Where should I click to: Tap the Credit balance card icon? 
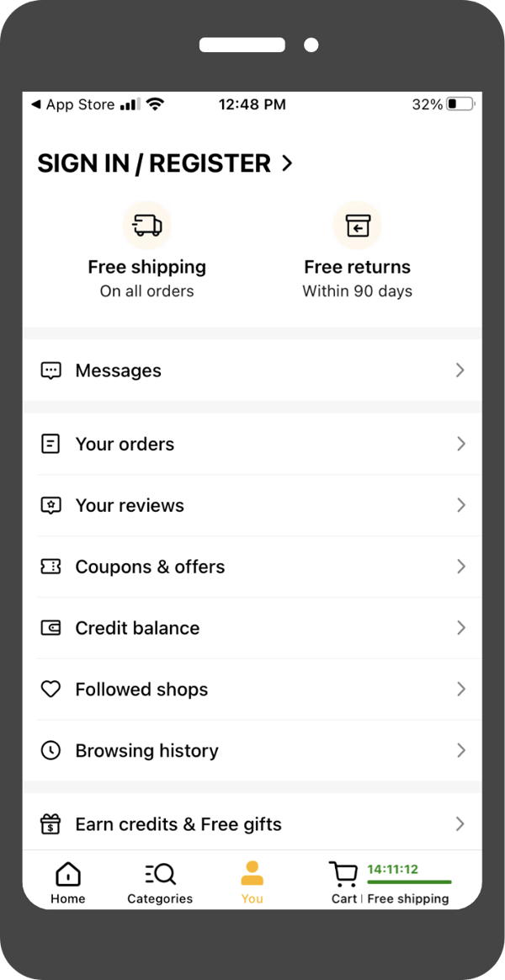click(x=50, y=628)
